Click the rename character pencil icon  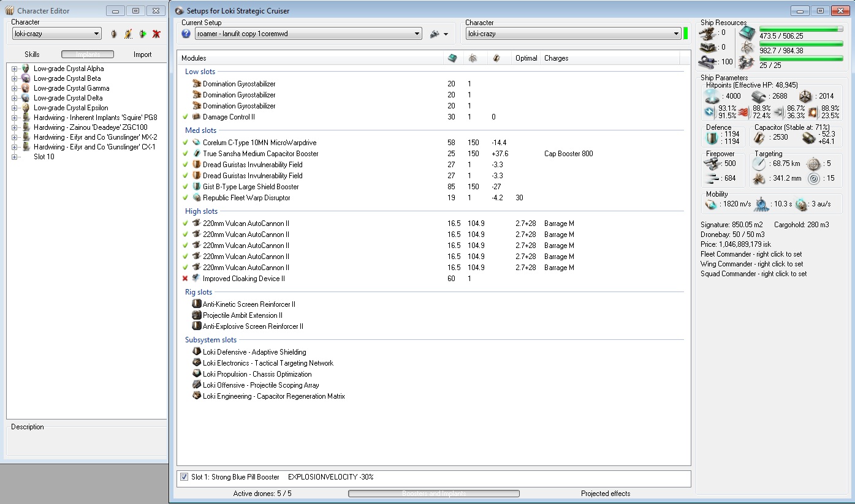tap(128, 34)
